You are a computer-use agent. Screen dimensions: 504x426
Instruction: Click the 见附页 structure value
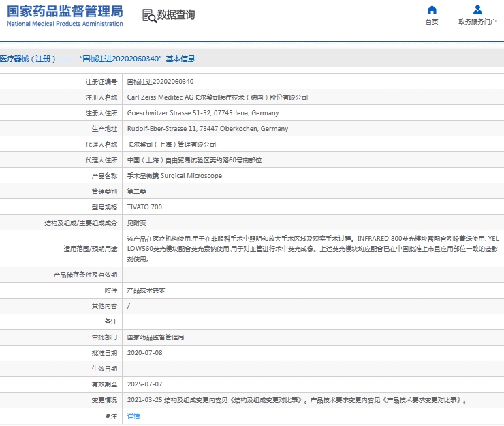pos(137,223)
